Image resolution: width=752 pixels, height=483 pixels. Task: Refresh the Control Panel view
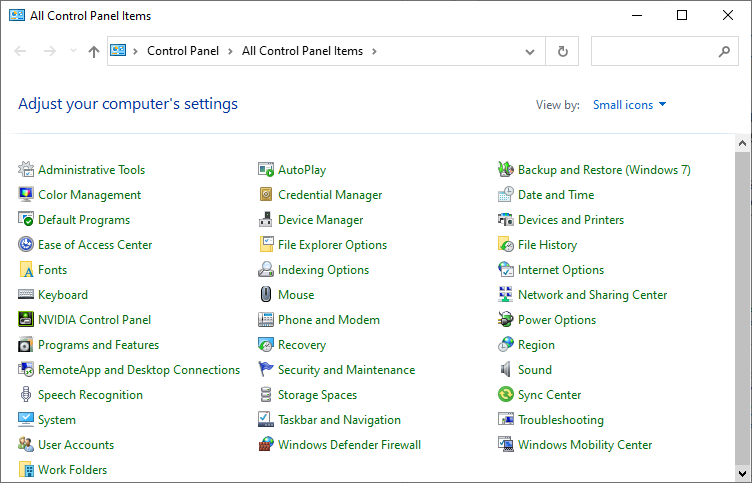(x=563, y=51)
